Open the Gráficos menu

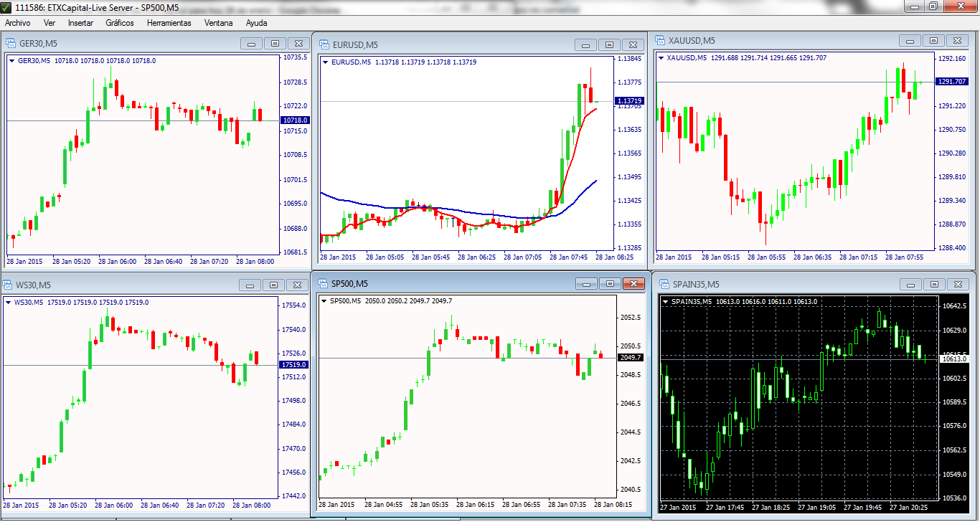click(x=120, y=23)
